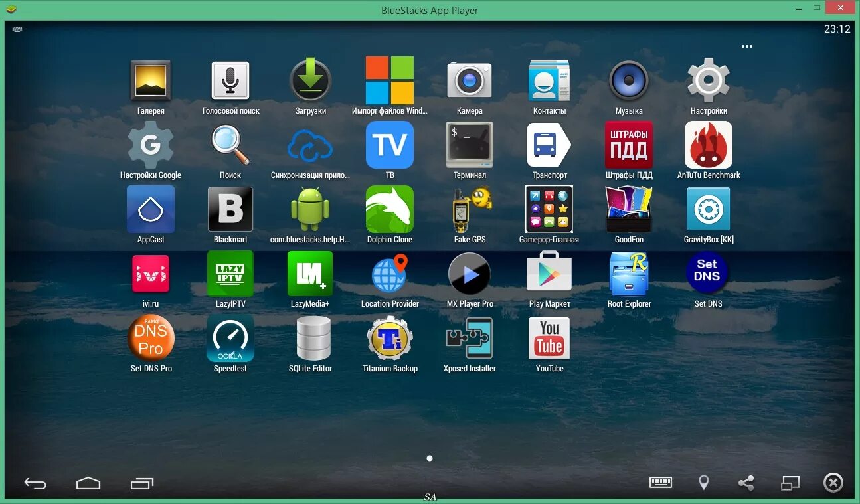
Task: Launch Play Маркет store
Action: (549, 272)
